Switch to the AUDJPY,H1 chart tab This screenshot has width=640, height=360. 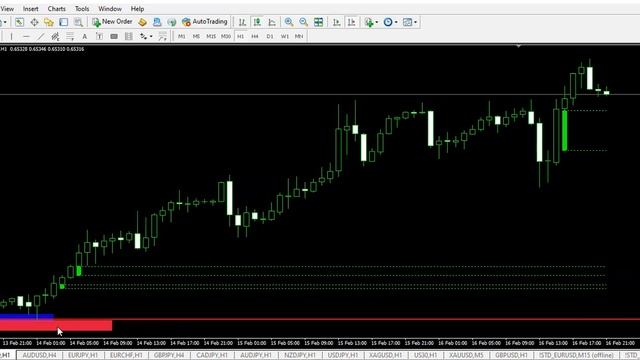click(256, 356)
